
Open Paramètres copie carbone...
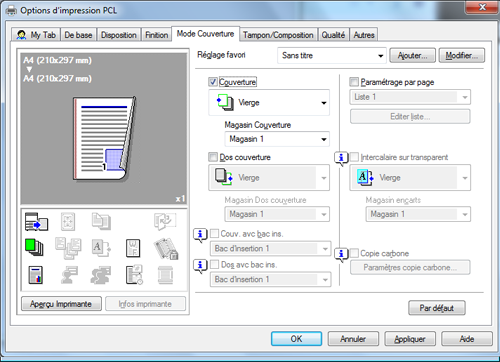coord(410,267)
